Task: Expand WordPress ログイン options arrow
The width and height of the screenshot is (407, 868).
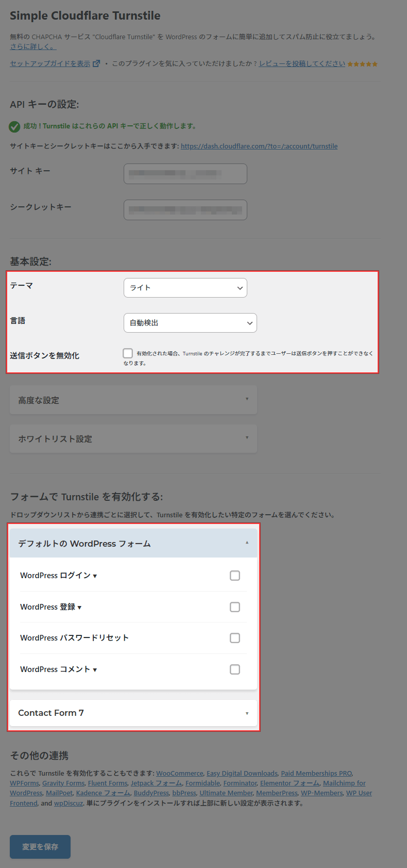Action: [95, 576]
